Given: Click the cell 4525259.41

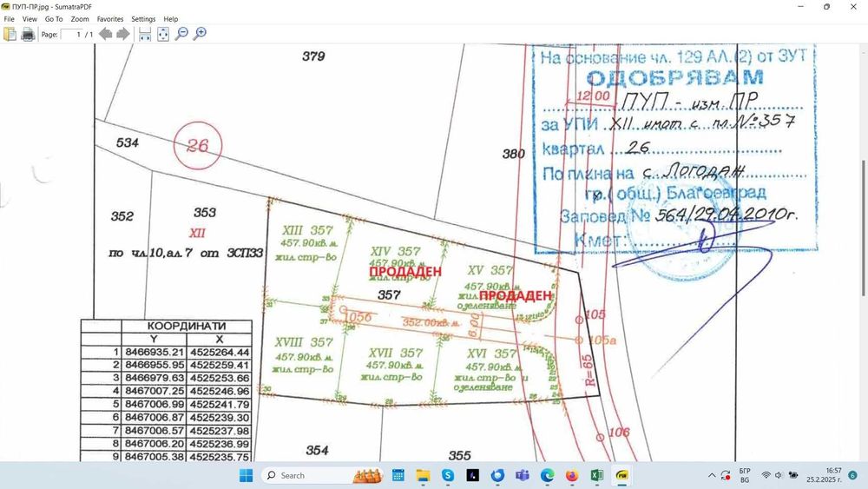Looking at the screenshot, I should pyautogui.click(x=220, y=366).
